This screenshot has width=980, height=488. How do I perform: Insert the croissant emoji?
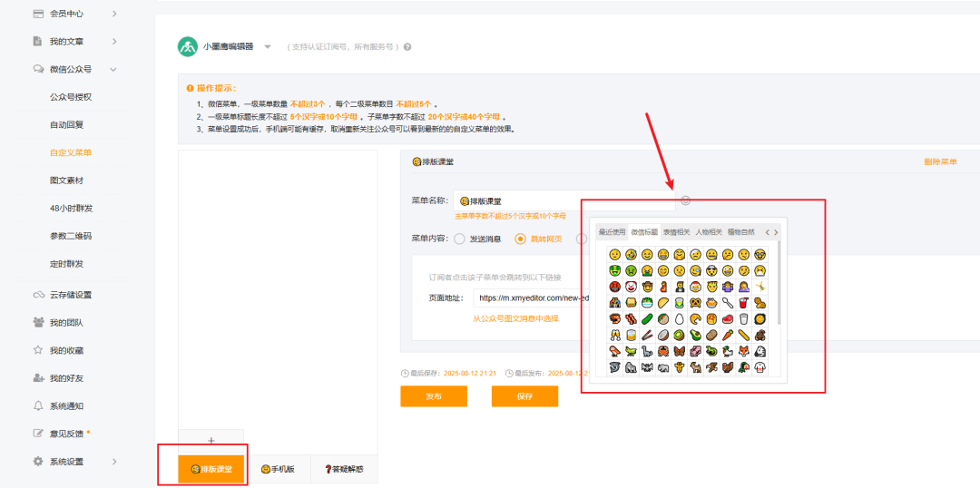click(x=695, y=319)
